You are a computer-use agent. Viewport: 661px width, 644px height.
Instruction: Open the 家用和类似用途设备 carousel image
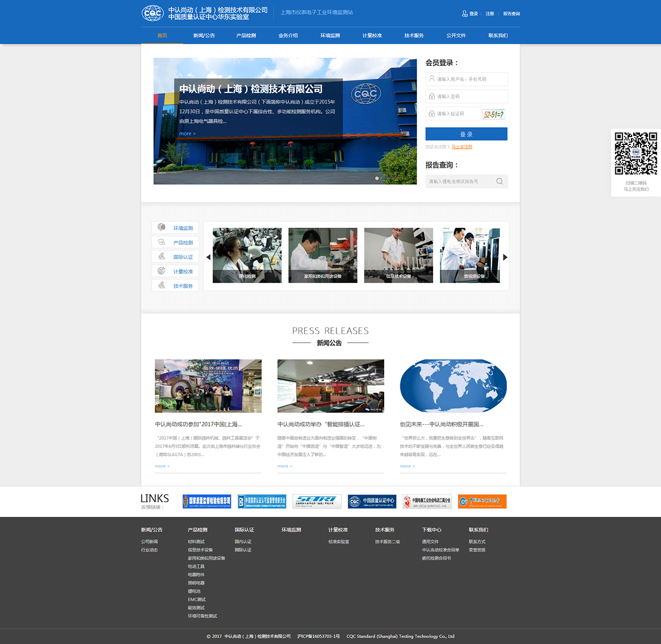pos(323,255)
